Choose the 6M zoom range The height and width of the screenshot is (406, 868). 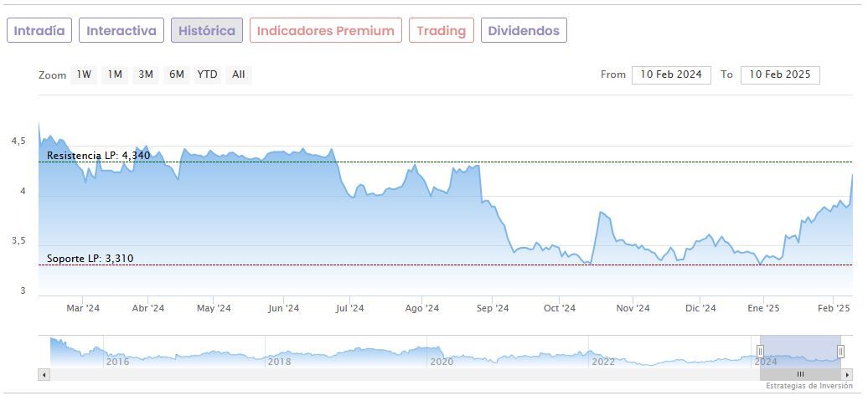click(176, 75)
